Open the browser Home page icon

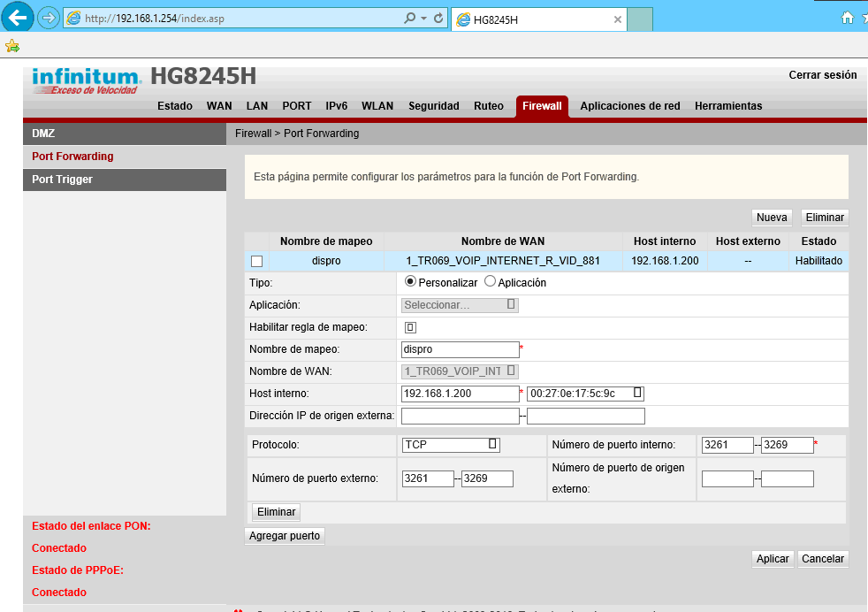coord(847,17)
